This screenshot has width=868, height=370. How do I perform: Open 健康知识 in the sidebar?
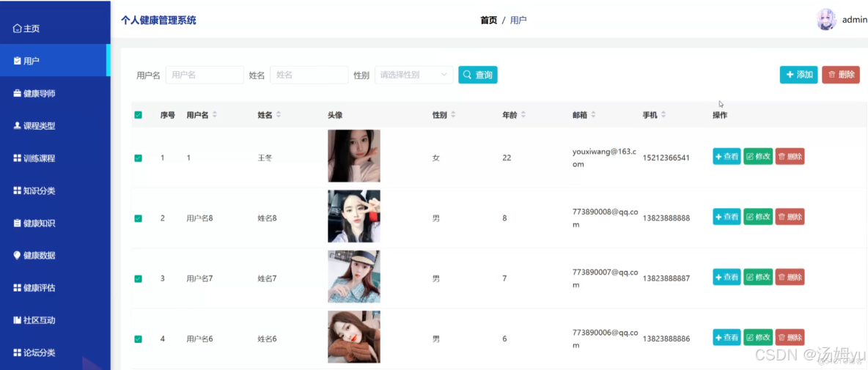(56, 223)
